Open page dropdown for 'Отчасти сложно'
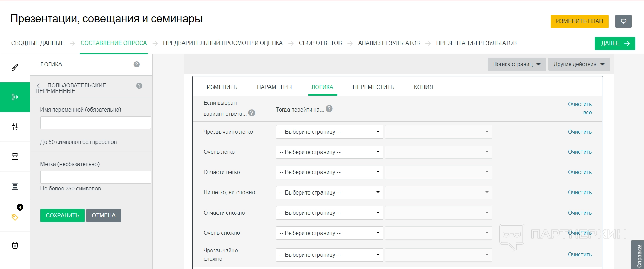The width and height of the screenshot is (644, 269). click(329, 213)
